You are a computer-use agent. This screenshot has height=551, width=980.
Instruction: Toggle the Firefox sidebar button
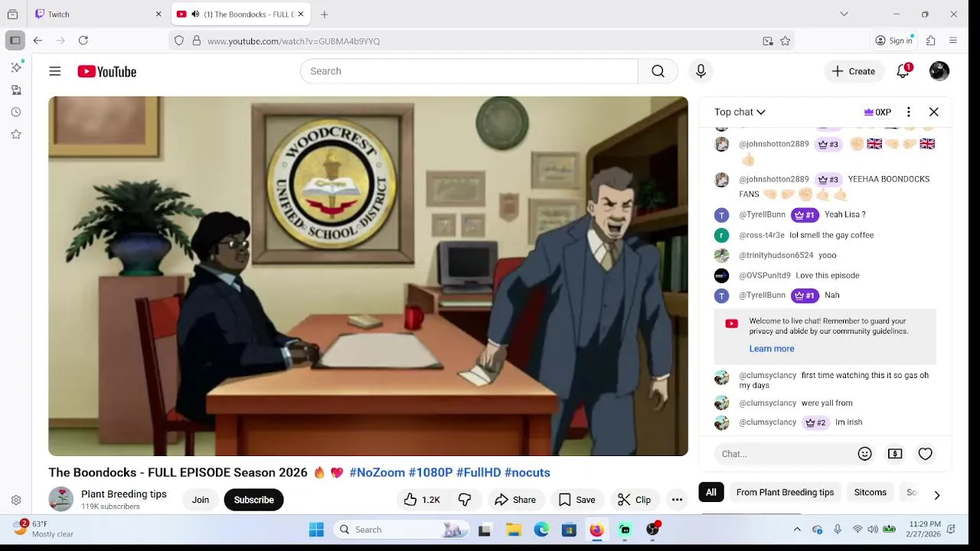coord(15,41)
